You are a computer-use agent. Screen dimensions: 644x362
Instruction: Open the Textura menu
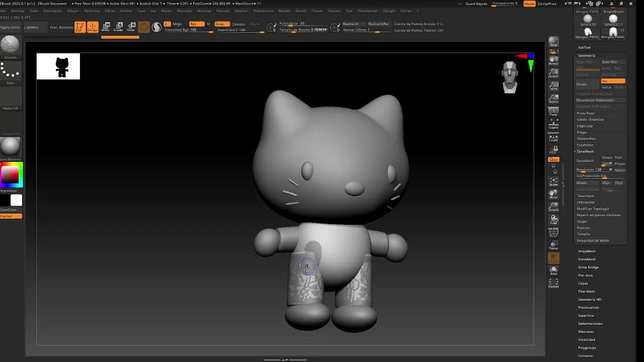coord(334,11)
